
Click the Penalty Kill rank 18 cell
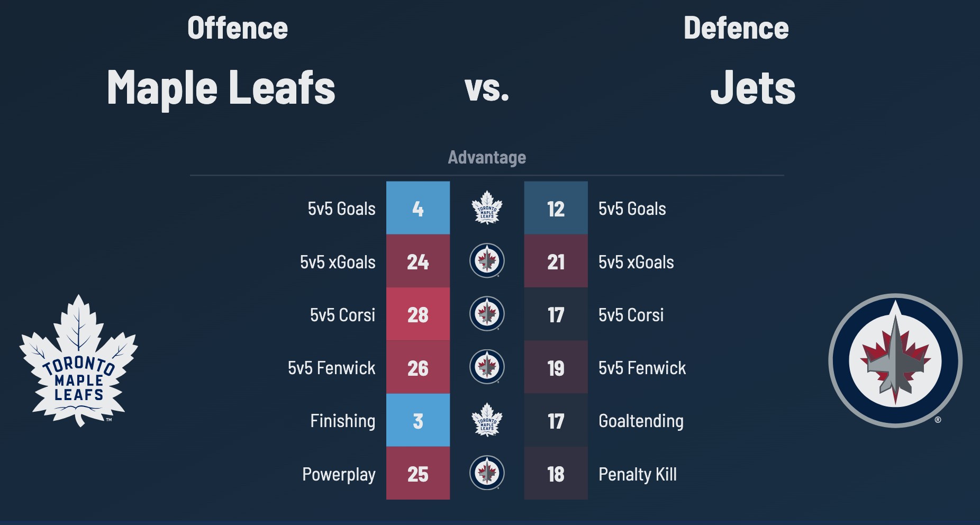pos(556,473)
